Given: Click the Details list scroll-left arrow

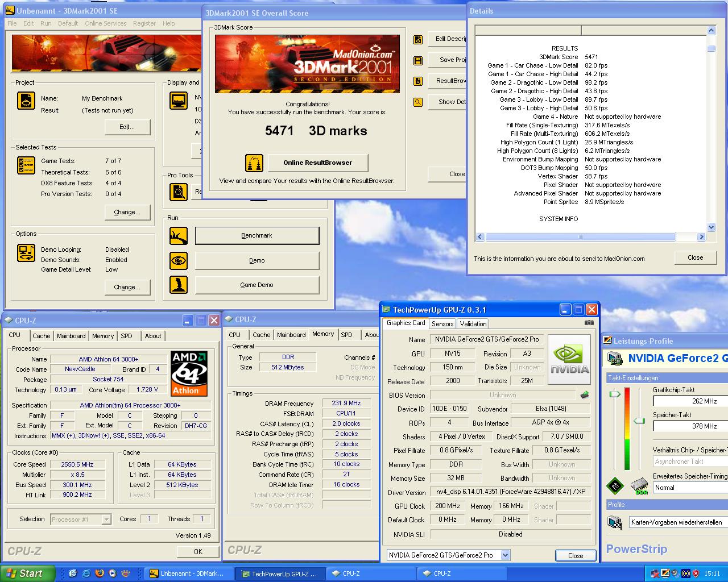Looking at the screenshot, I should 480,236.
